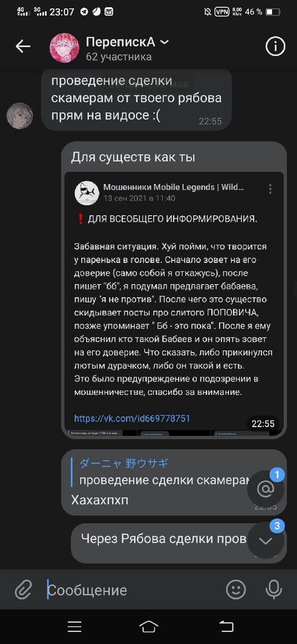
Task: Expand the ПерепискА title dropdown chevron
Action: pos(164,42)
